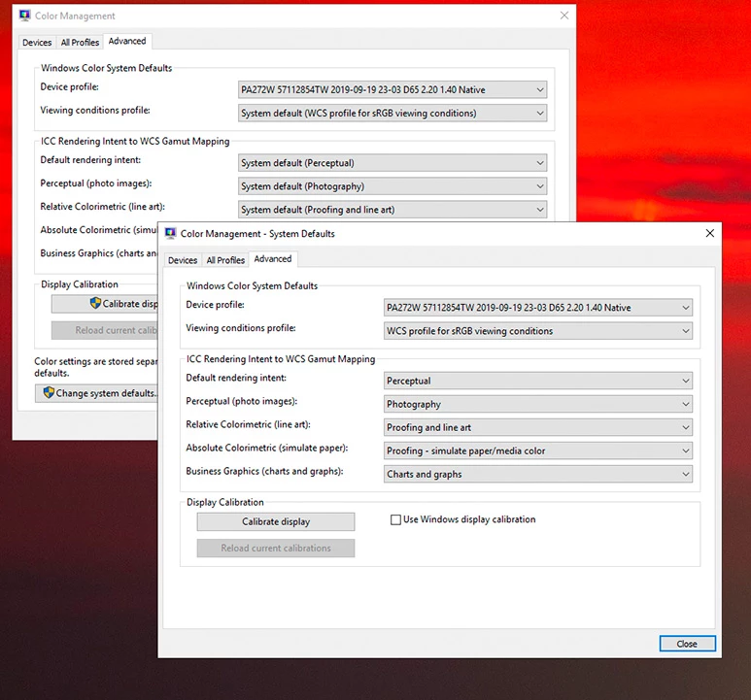Switch to Devices tab in back Color Management window
Viewport: 751px width, 700px height.
(37, 43)
